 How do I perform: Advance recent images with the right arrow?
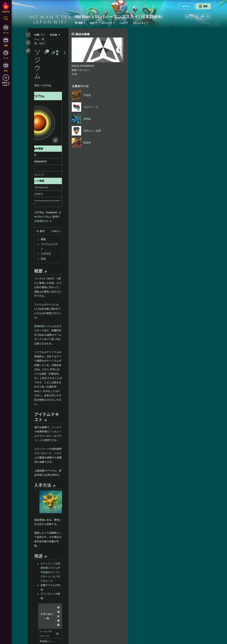(119, 50)
